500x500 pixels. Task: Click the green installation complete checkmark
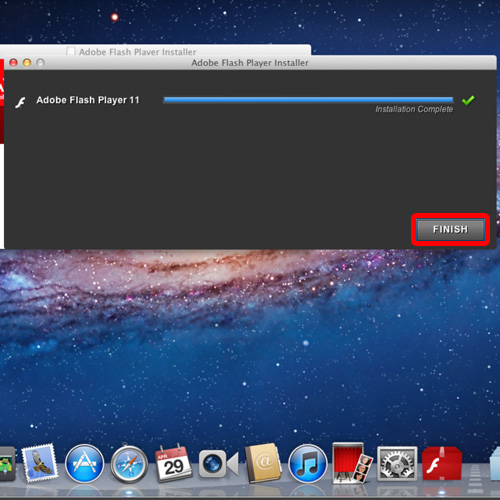468,100
